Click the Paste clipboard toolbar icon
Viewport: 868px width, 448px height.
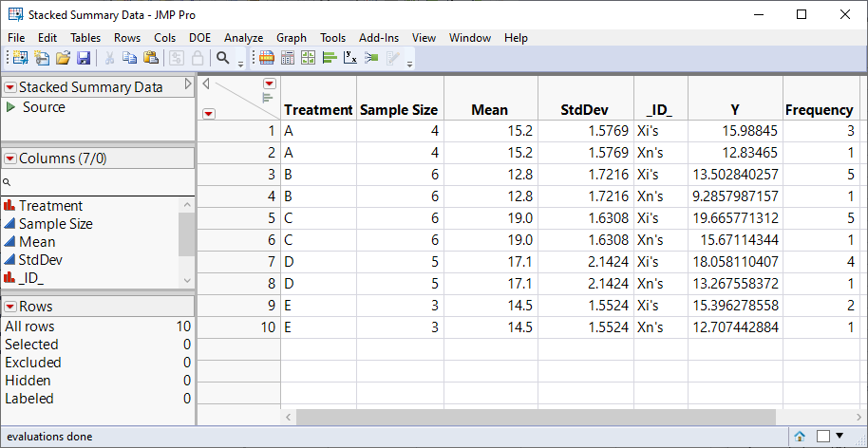150,58
